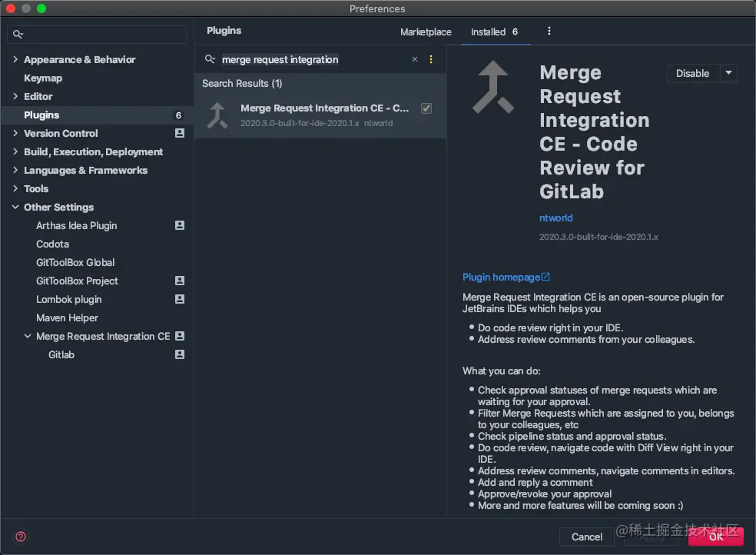The image size is (756, 555).
Task: Click the settings indicator icon next to Version Control
Action: pyautogui.click(x=179, y=133)
